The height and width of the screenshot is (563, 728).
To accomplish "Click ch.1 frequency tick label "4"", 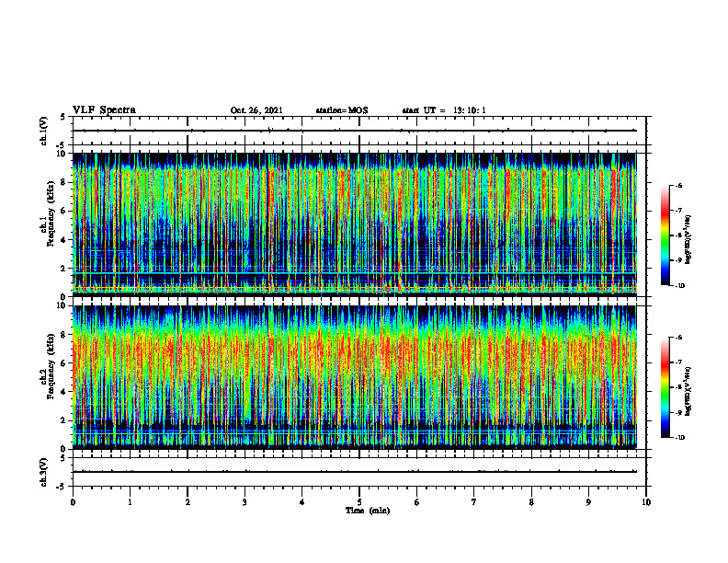I will 63,240.
